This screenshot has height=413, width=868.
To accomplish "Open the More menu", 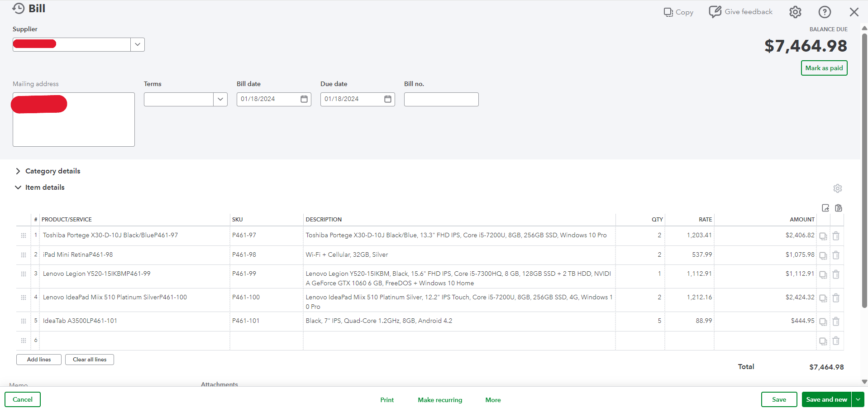I will [493, 400].
